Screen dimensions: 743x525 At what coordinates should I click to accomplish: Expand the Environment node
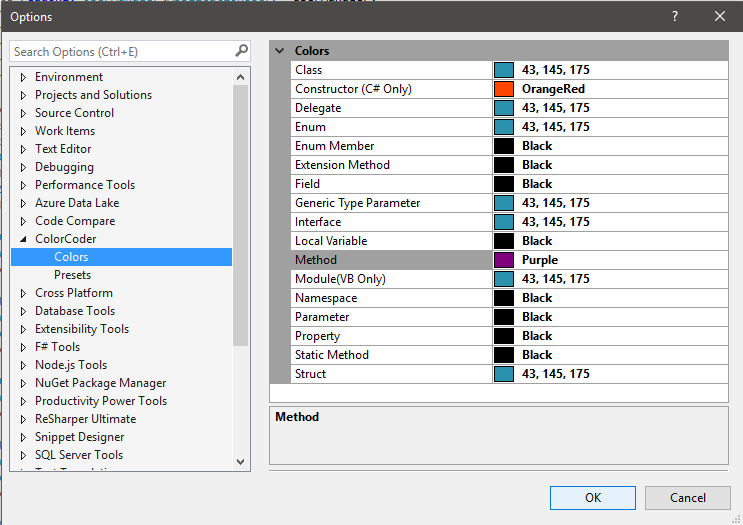pyautogui.click(x=23, y=77)
